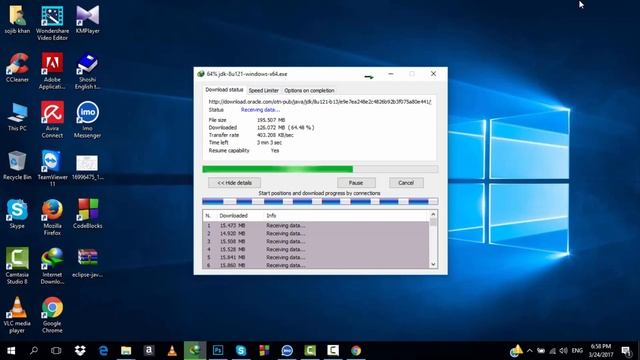Open white Camtasia recorder icon on the taskbar
Viewport: 640px width, 360px height.
pyautogui.click(x=333, y=351)
